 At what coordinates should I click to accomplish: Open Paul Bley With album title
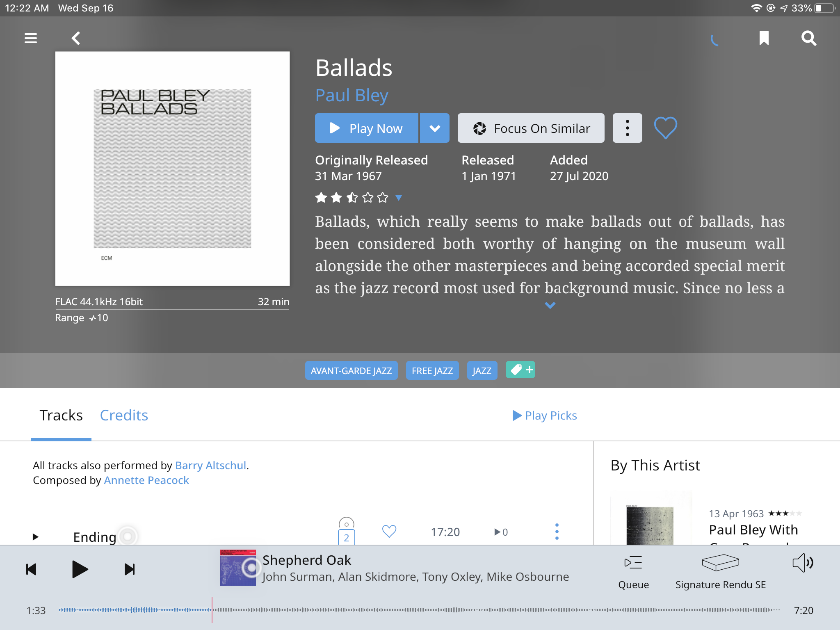[x=753, y=530]
